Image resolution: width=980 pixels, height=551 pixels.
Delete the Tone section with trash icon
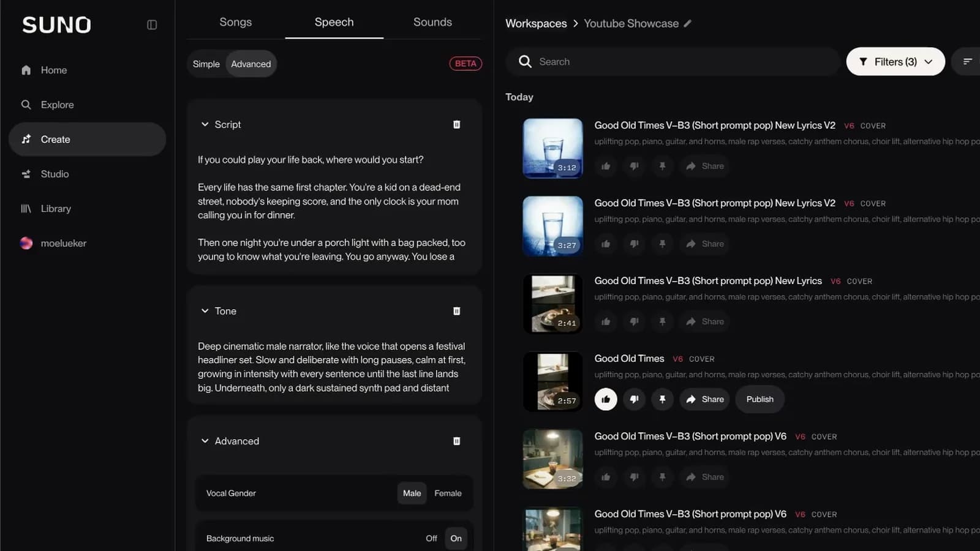(x=456, y=311)
